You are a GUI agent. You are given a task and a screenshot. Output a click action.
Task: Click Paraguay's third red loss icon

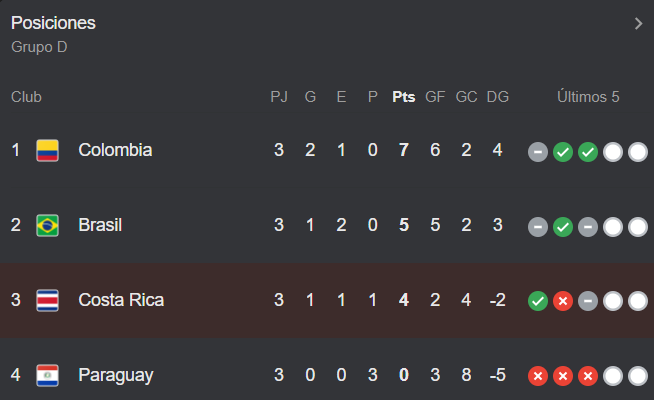[588, 376]
